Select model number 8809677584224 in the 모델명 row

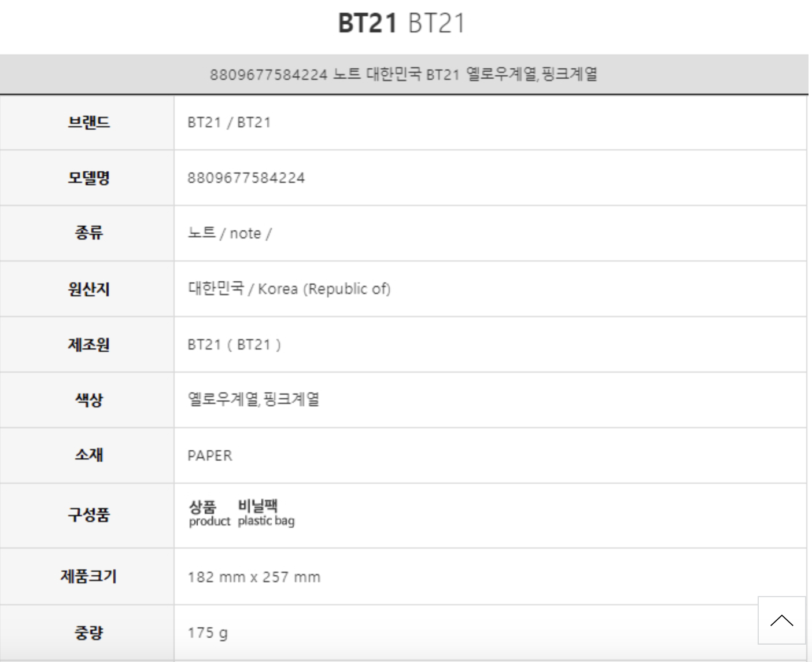pos(246,178)
